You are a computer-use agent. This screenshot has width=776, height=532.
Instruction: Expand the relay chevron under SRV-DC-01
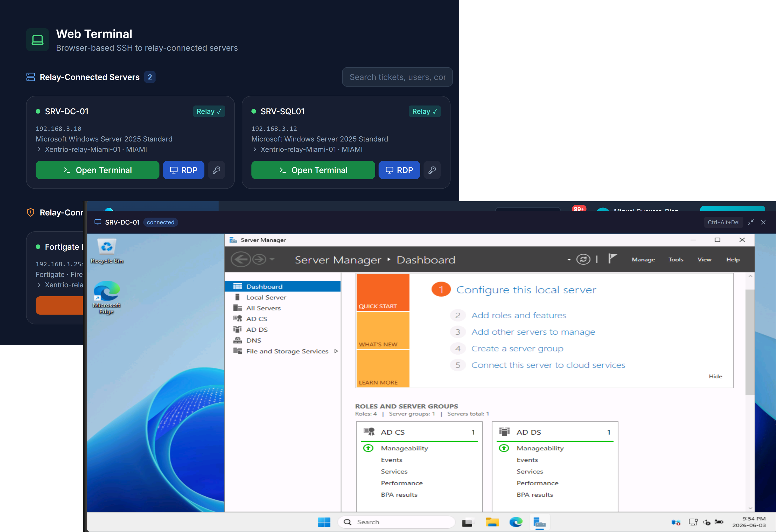39,149
